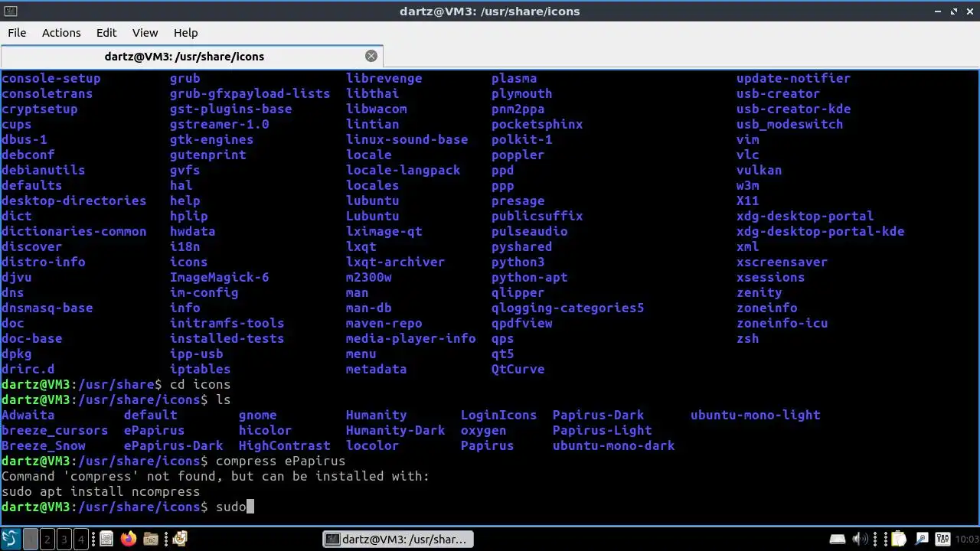Click the 'ImageMagick-6' entry
980x551 pixels.
click(x=220, y=277)
